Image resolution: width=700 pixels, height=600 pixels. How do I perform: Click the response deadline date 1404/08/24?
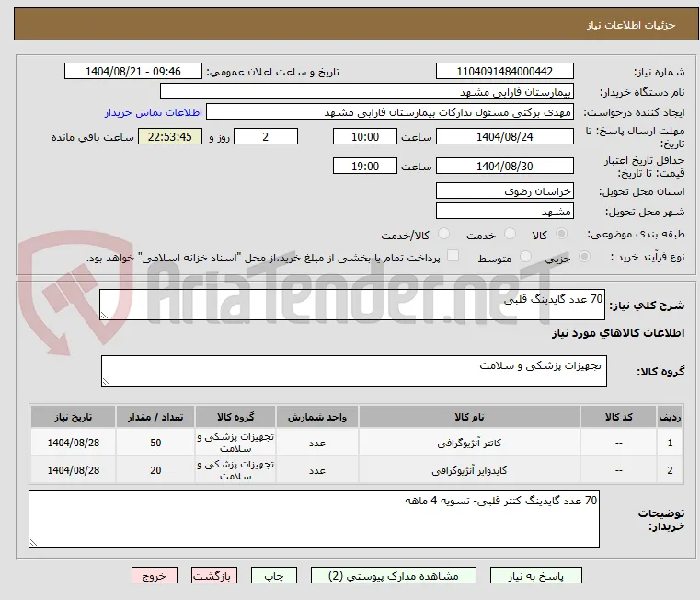(504, 136)
